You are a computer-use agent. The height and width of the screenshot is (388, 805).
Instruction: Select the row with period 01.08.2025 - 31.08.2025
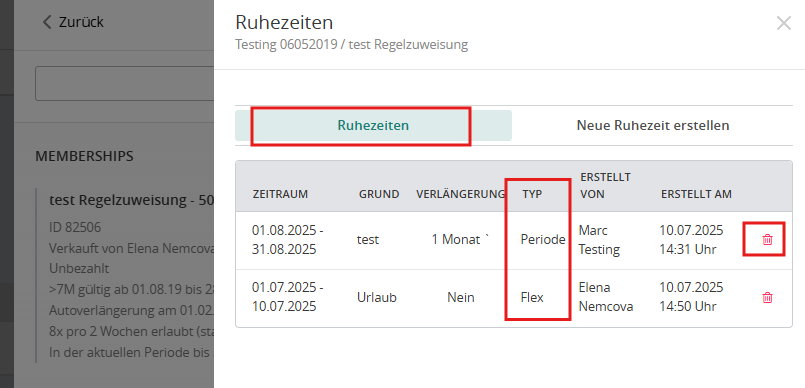[x=513, y=240]
